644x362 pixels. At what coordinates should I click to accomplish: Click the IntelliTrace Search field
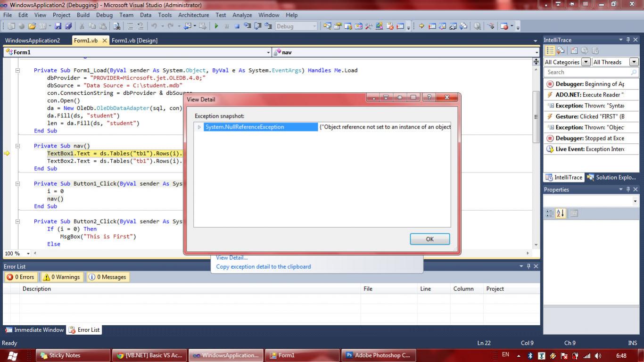click(x=591, y=72)
